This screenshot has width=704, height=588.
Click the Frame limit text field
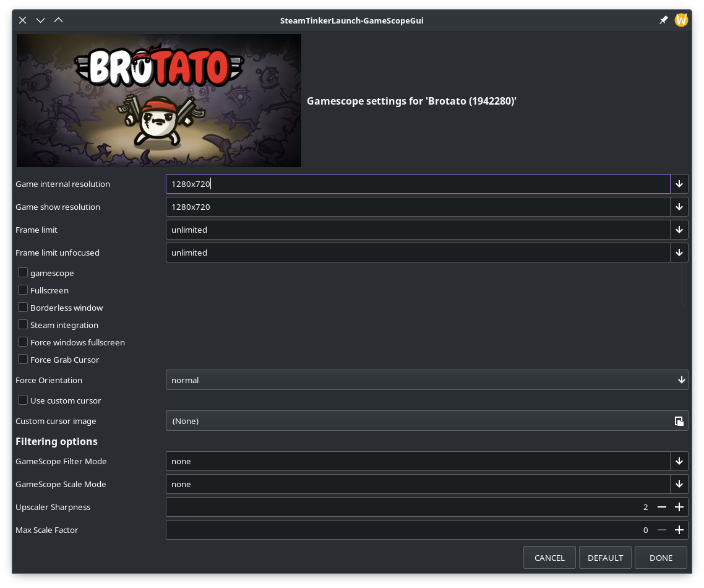(x=418, y=230)
